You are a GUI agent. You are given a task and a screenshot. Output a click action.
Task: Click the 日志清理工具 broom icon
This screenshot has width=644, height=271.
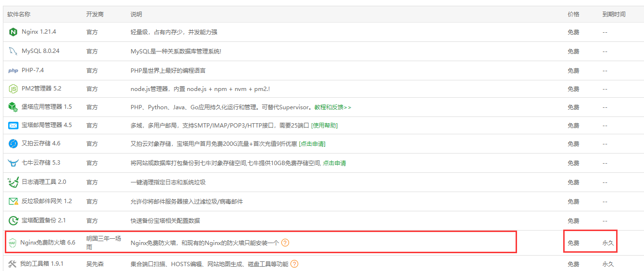[x=13, y=182]
